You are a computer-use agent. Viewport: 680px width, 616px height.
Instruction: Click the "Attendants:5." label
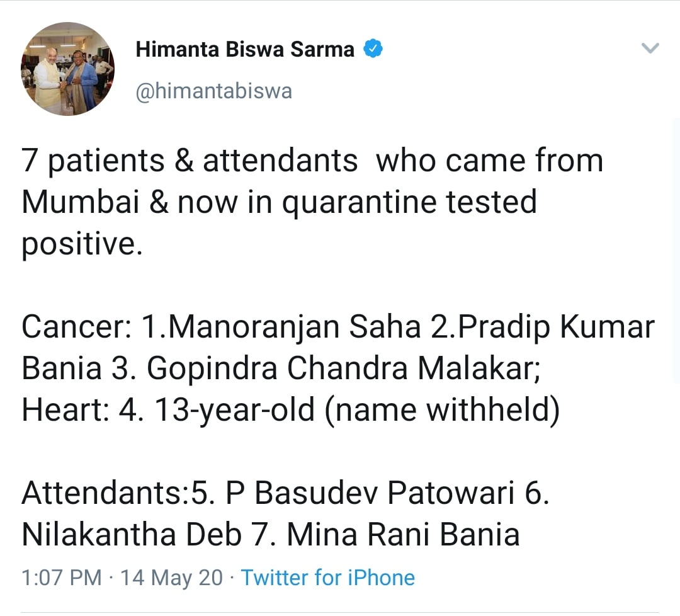click(x=120, y=493)
